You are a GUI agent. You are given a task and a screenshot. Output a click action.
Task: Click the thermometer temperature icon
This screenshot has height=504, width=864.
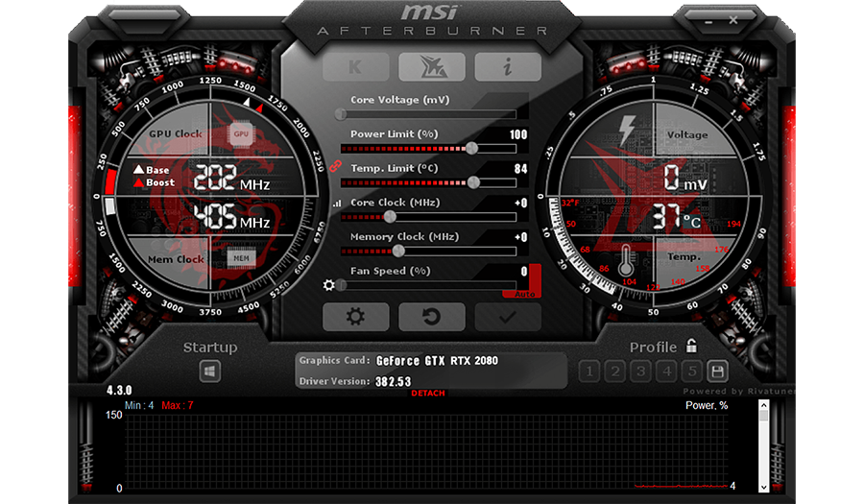[625, 260]
